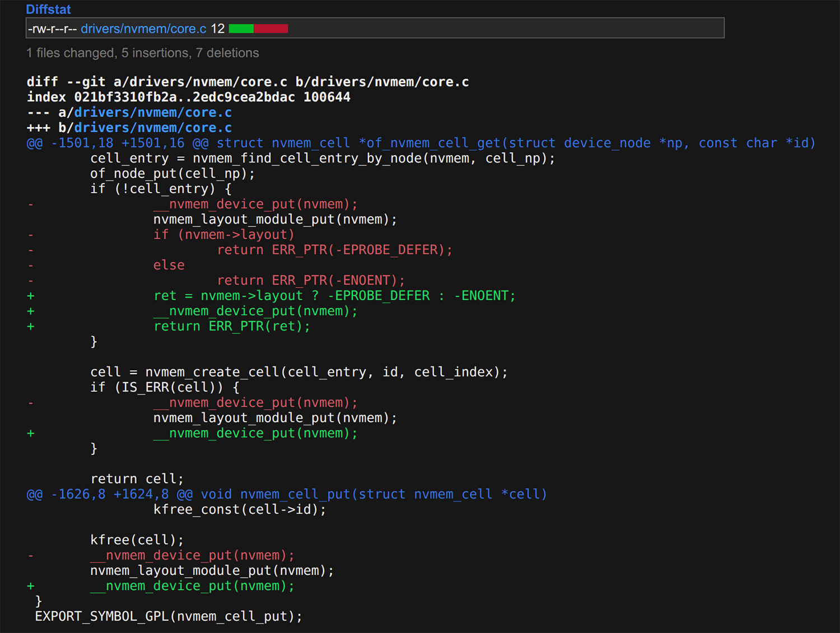
Task: Click the "return cell;" line
Action: 137,479
